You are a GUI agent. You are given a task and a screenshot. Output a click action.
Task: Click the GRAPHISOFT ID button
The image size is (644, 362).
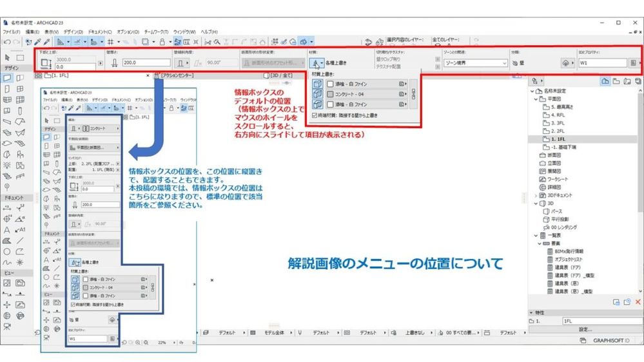click(611, 341)
